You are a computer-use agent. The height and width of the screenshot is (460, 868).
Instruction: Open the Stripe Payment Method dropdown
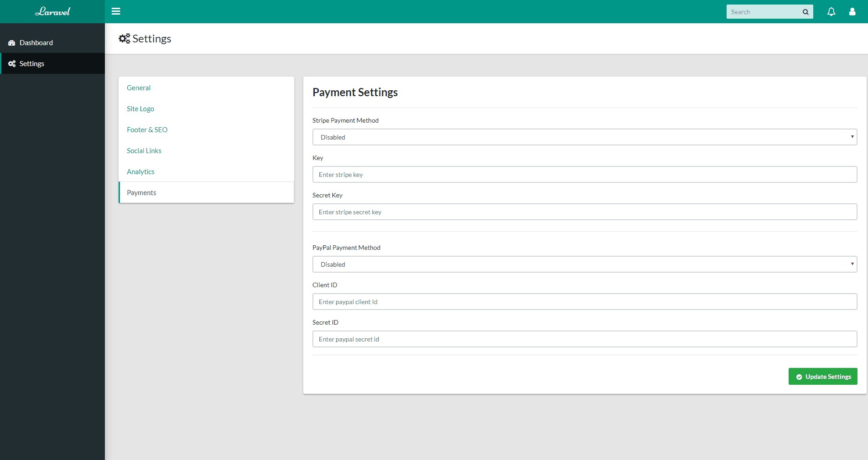[x=585, y=137]
